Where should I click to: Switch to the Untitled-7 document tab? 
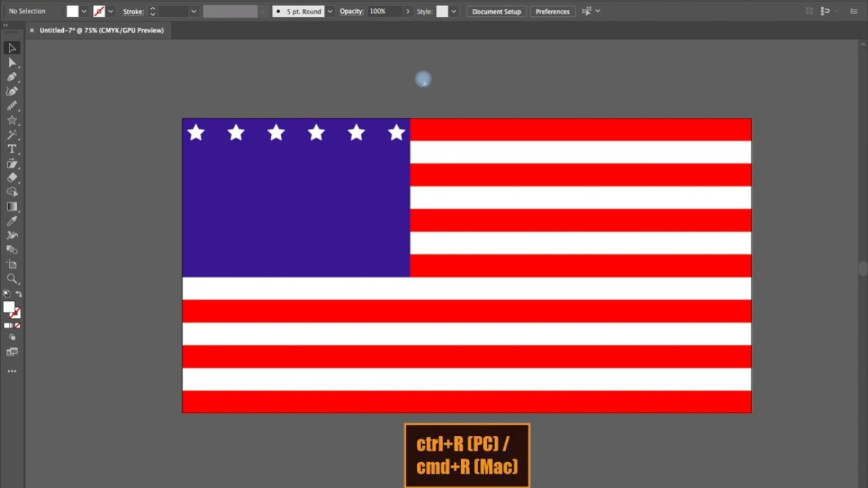pos(101,30)
